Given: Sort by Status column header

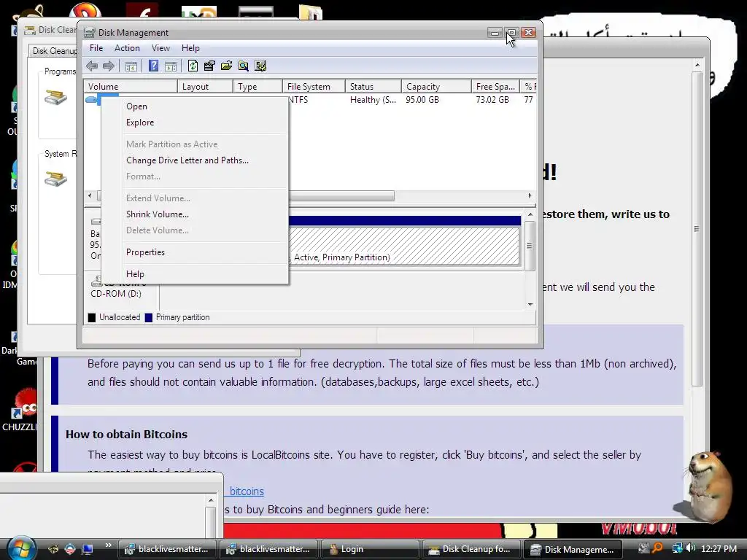Looking at the screenshot, I should [x=373, y=86].
